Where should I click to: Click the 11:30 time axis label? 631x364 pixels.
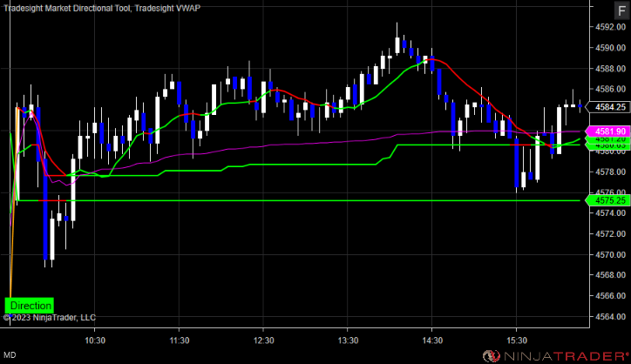pos(179,340)
